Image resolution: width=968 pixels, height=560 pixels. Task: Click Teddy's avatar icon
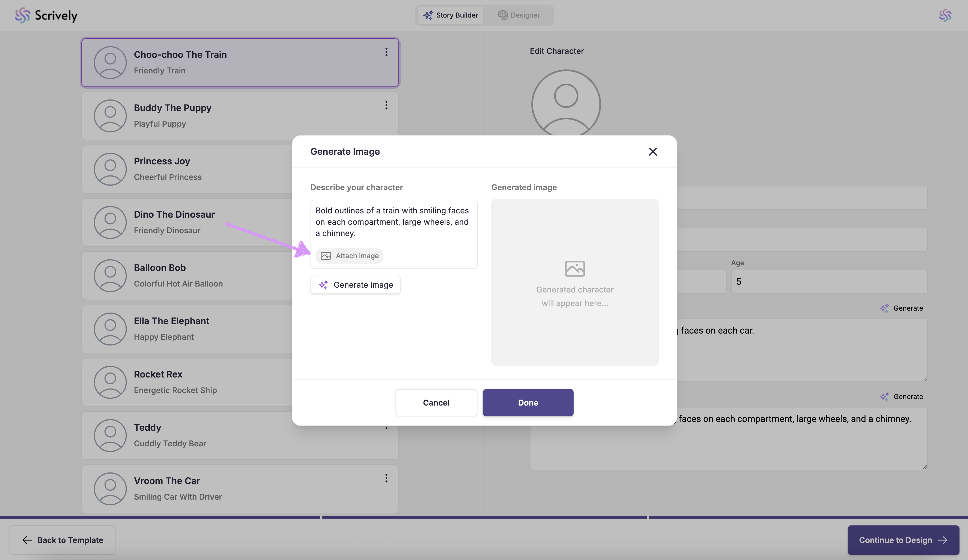pyautogui.click(x=110, y=435)
